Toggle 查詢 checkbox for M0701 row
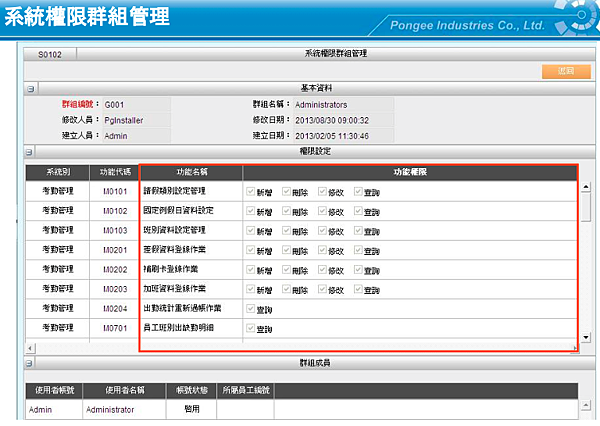The height and width of the screenshot is (426, 600). point(251,328)
